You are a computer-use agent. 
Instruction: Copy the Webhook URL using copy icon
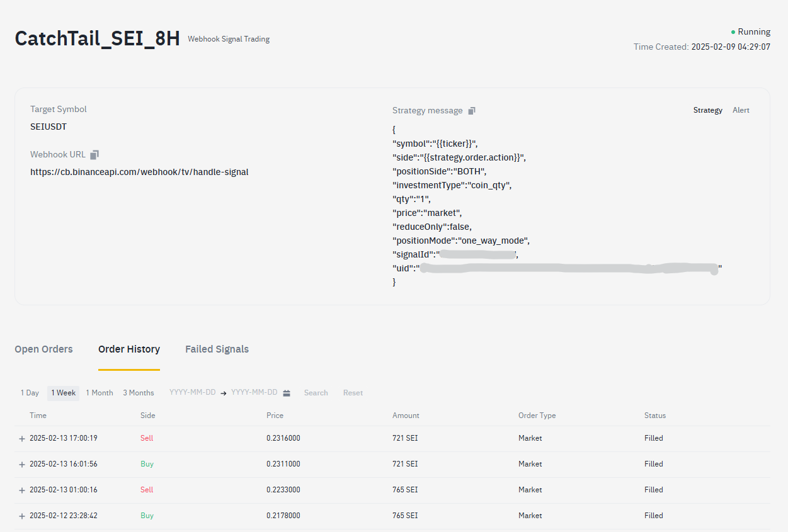(94, 155)
